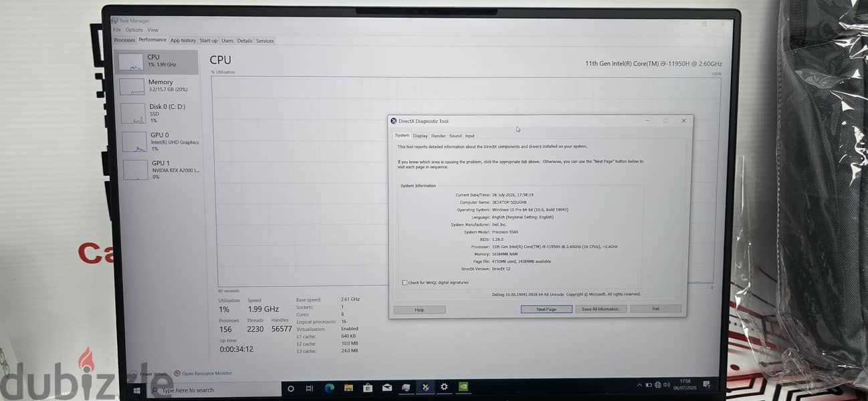
Task: Open the View menu in Task Manager
Action: (152, 30)
